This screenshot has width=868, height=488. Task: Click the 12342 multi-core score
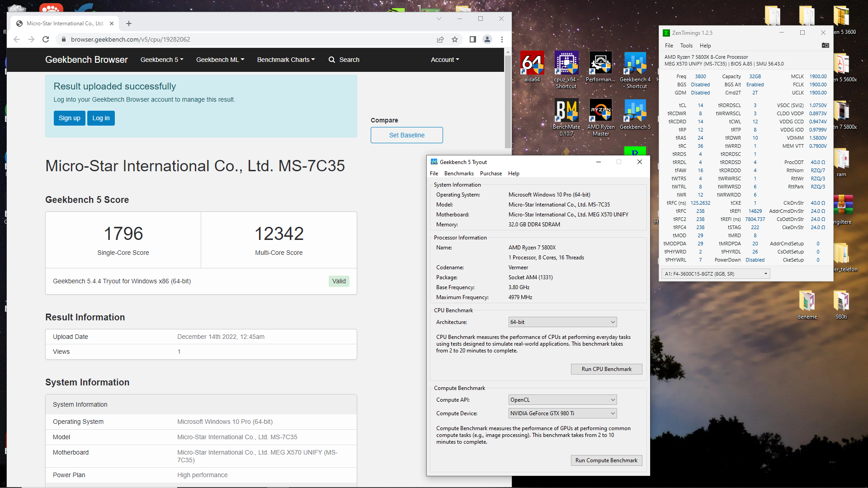tap(279, 234)
